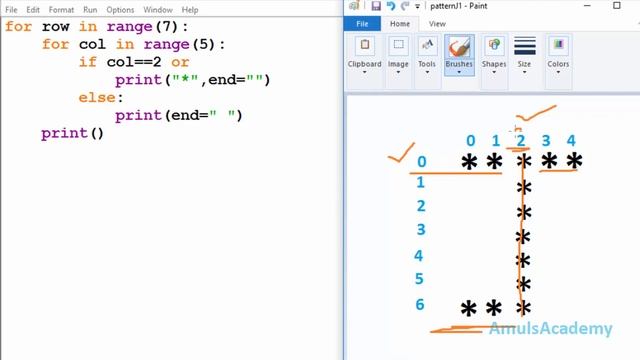The image size is (640, 360).
Task: Click the line print(end=" ")
Action: coord(179,116)
